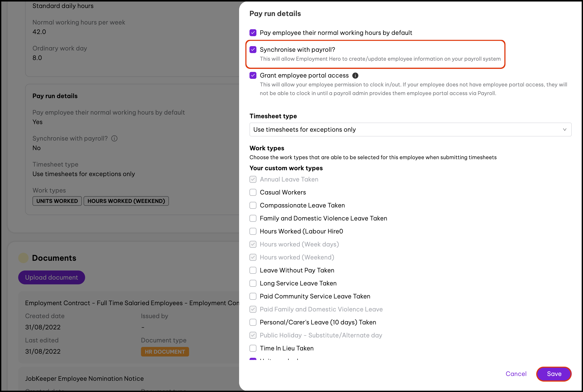Tick Compassionate Leave Taken checkbox

[x=253, y=205]
